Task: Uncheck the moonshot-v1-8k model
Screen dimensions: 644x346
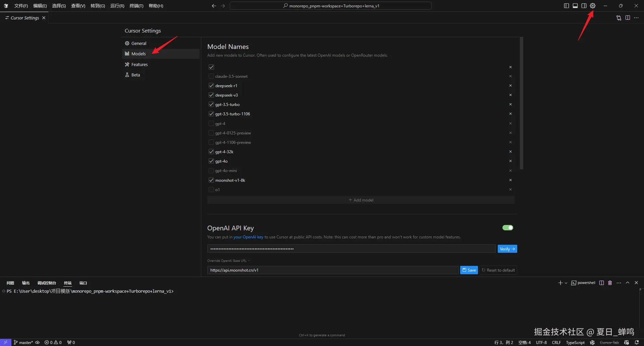Action: [x=211, y=180]
